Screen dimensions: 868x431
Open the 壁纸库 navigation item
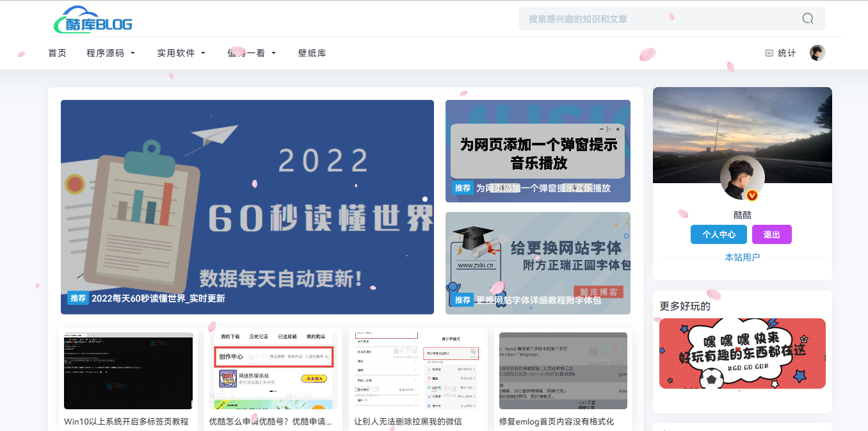point(312,53)
